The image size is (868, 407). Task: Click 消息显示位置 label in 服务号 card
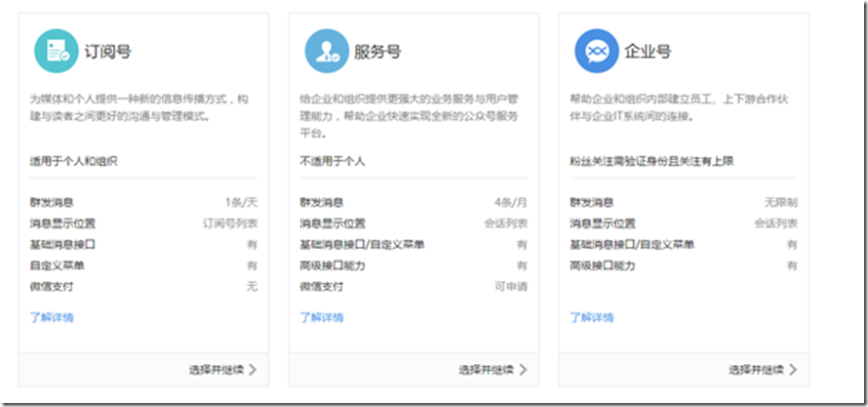pyautogui.click(x=333, y=224)
